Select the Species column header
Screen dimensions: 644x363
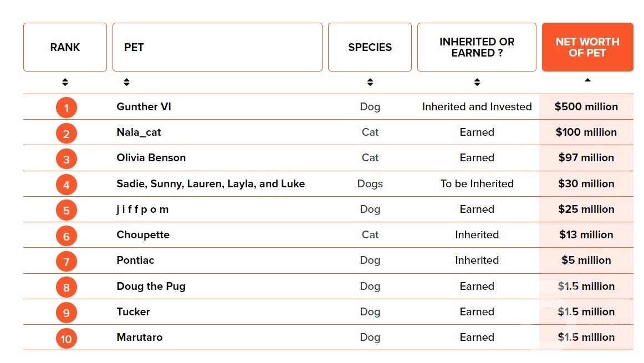(x=370, y=47)
